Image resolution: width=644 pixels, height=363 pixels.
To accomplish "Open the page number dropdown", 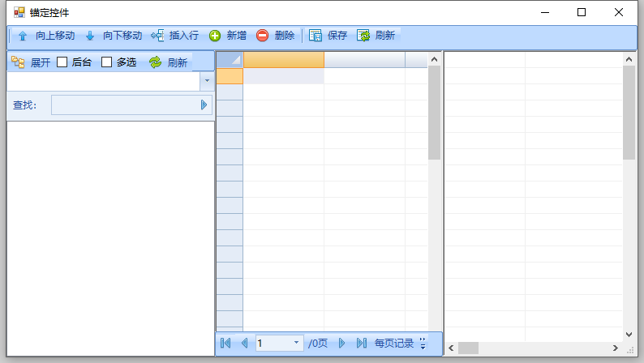I will point(296,343).
